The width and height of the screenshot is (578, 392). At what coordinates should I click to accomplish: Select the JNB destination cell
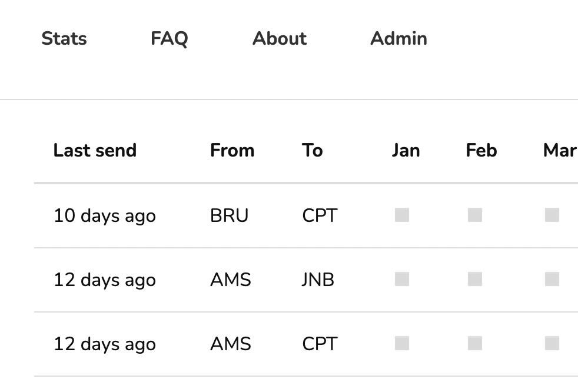click(318, 280)
